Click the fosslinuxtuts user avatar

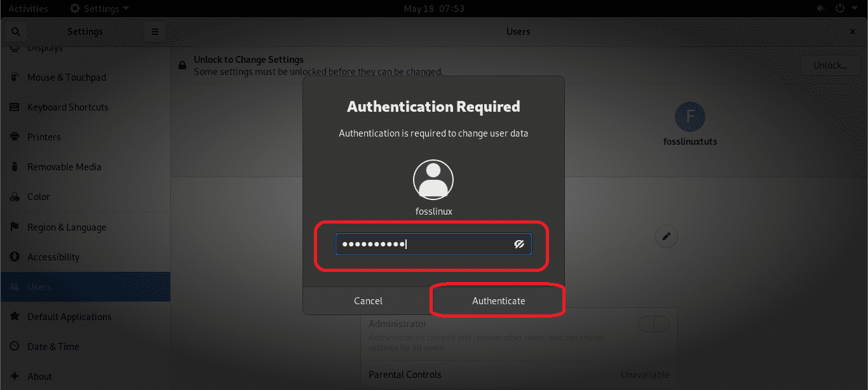click(690, 117)
